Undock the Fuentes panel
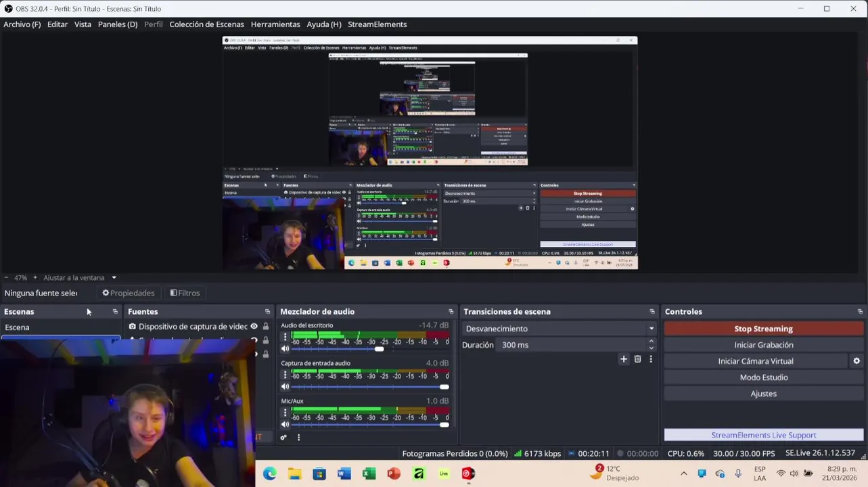This screenshot has width=868, height=487. [267, 312]
